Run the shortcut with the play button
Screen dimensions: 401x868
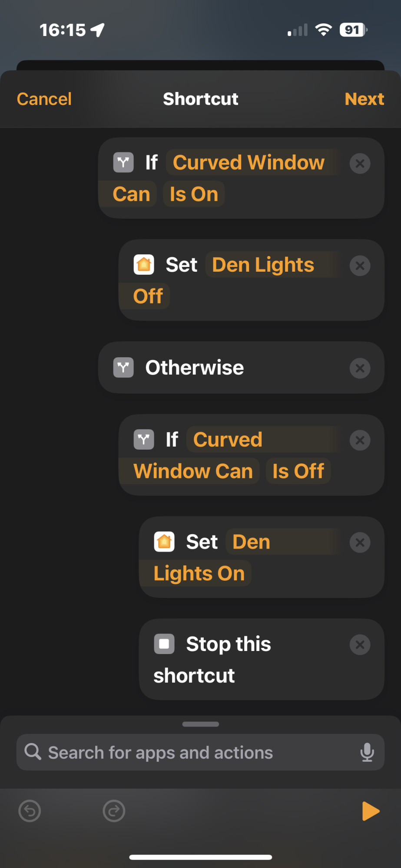point(371,811)
